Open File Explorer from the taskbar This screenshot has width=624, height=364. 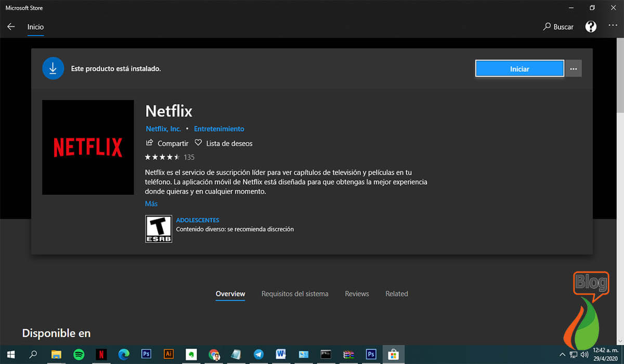click(x=56, y=354)
